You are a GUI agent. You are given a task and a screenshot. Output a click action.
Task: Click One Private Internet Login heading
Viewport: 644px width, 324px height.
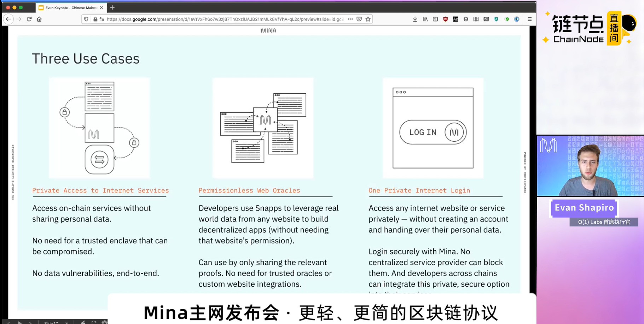point(419,190)
